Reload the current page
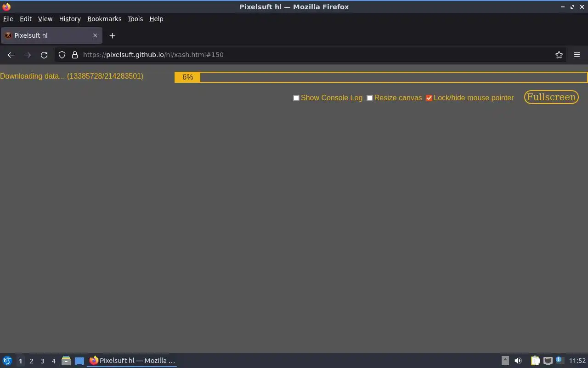 tap(44, 55)
